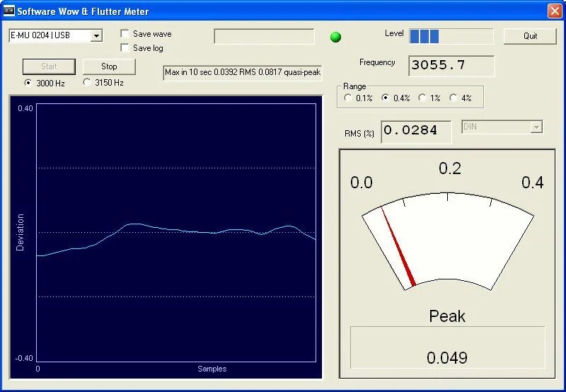
Task: Click the Range group label
Action: [x=354, y=86]
